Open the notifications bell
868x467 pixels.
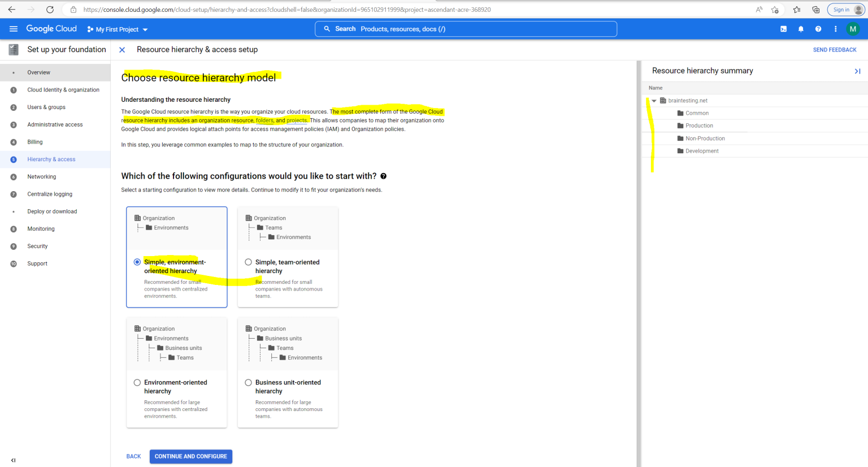[x=801, y=29]
